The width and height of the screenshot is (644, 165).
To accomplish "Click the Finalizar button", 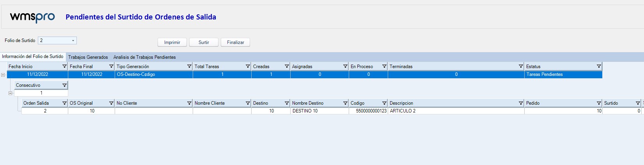I will pyautogui.click(x=235, y=42).
